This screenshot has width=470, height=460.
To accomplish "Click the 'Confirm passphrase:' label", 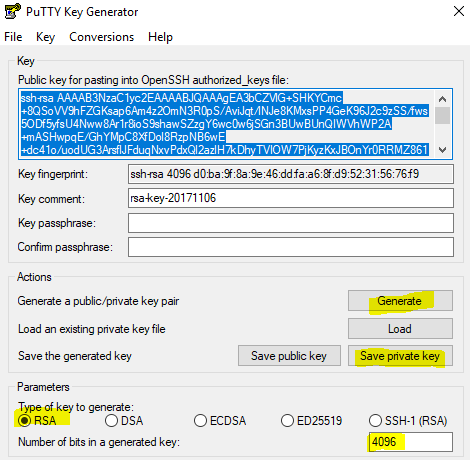I will pos(65,247).
